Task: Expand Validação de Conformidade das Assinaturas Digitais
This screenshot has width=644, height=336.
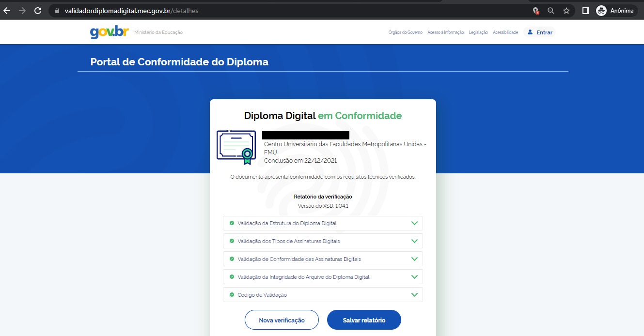Action: (323, 259)
